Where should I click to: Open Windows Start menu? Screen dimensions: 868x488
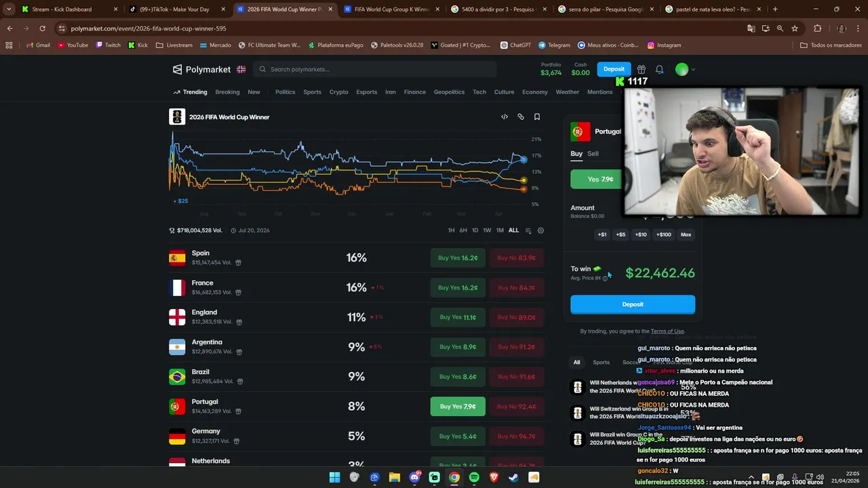(334, 477)
